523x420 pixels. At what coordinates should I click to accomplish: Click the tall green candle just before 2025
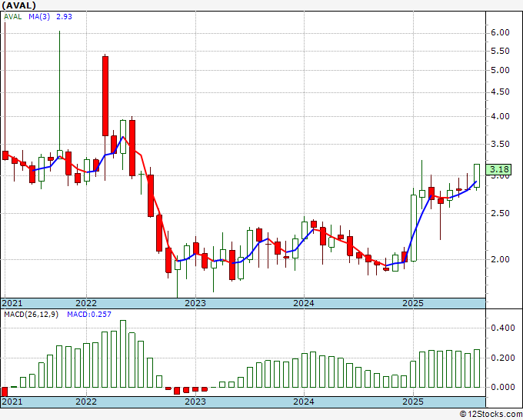pyautogui.click(x=414, y=228)
